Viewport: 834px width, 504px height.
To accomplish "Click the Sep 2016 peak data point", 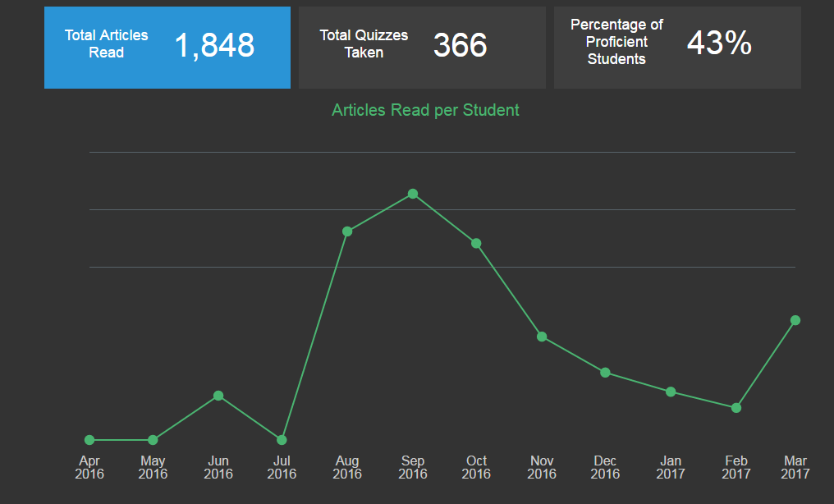I will click(x=413, y=194).
